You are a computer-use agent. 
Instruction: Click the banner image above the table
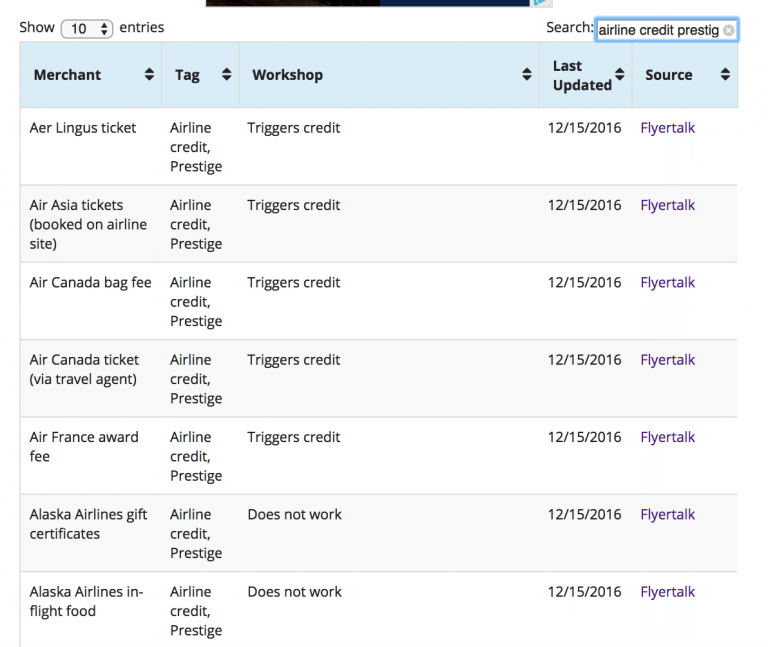378,3
